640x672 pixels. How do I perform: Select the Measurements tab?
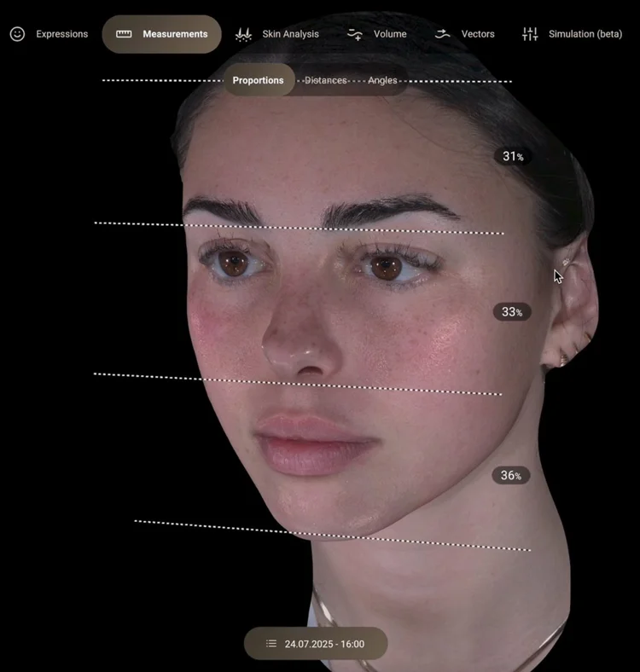[162, 34]
